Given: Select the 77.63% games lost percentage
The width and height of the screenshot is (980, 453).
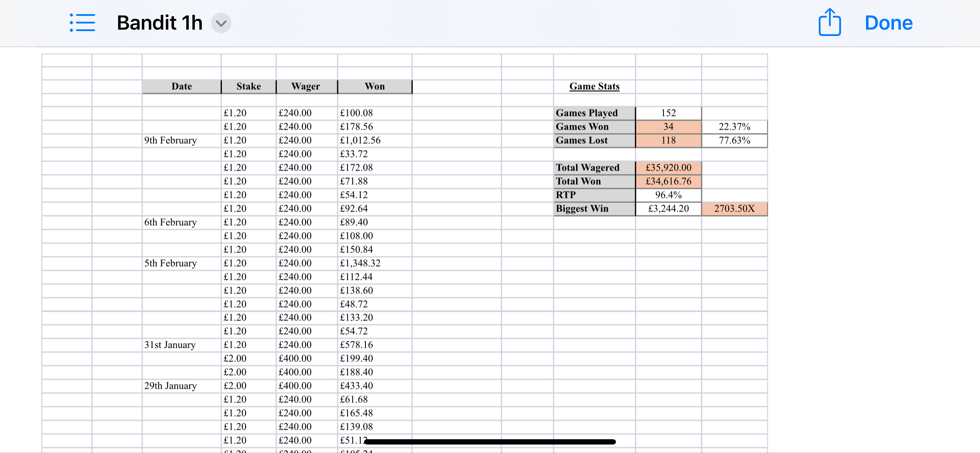Looking at the screenshot, I should [734, 140].
